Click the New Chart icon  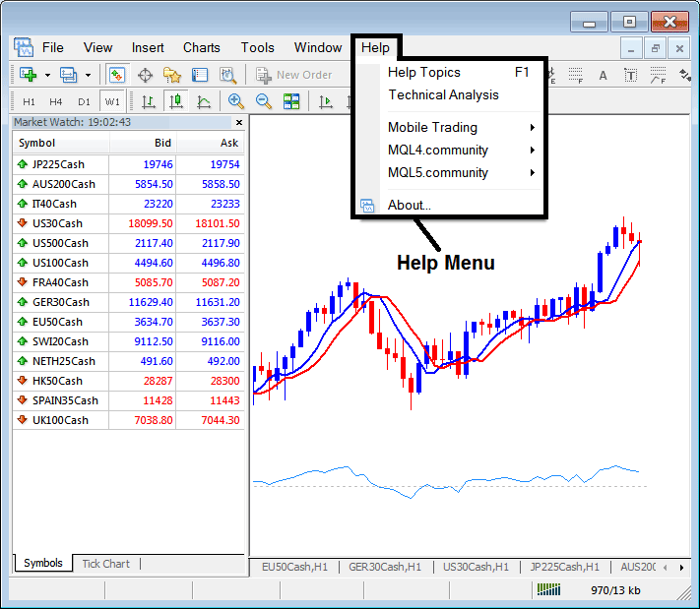(28, 75)
